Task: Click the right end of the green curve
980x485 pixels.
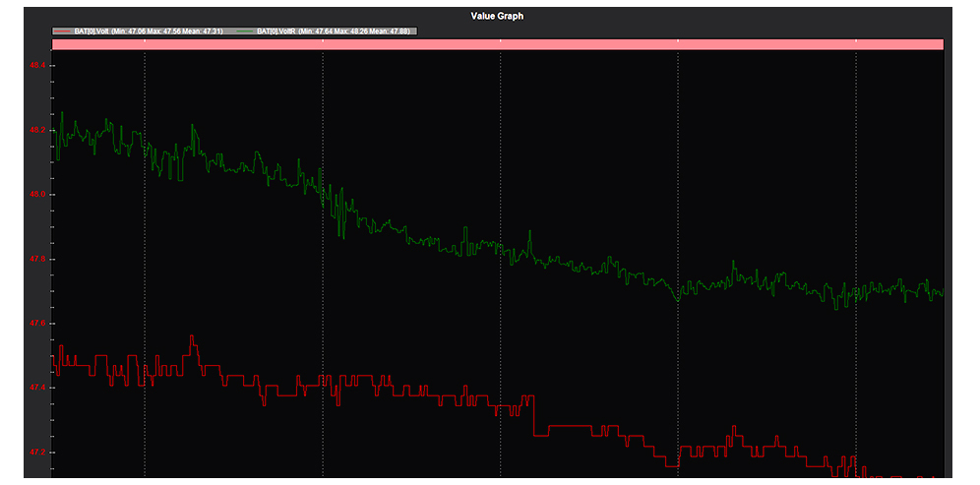Action: (x=942, y=292)
